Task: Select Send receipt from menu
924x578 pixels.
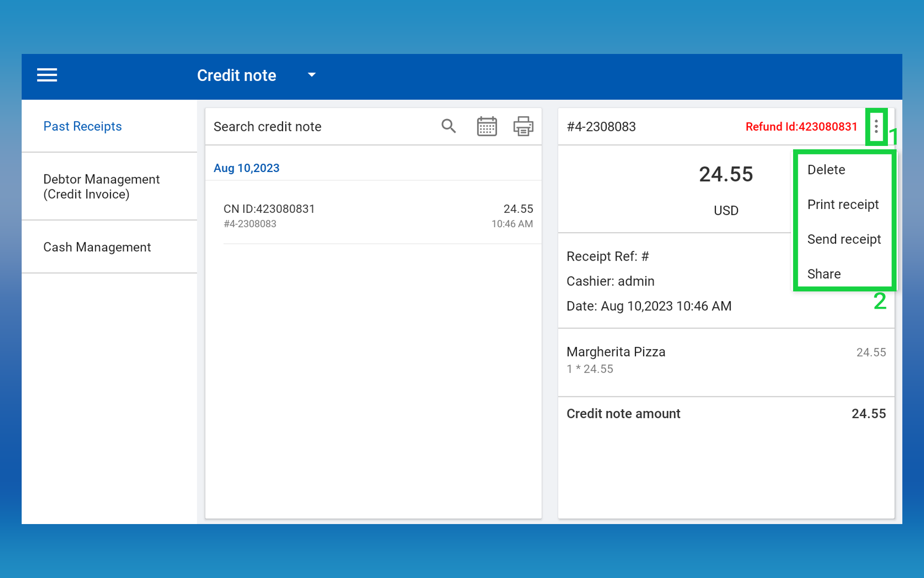Action: [x=844, y=239]
